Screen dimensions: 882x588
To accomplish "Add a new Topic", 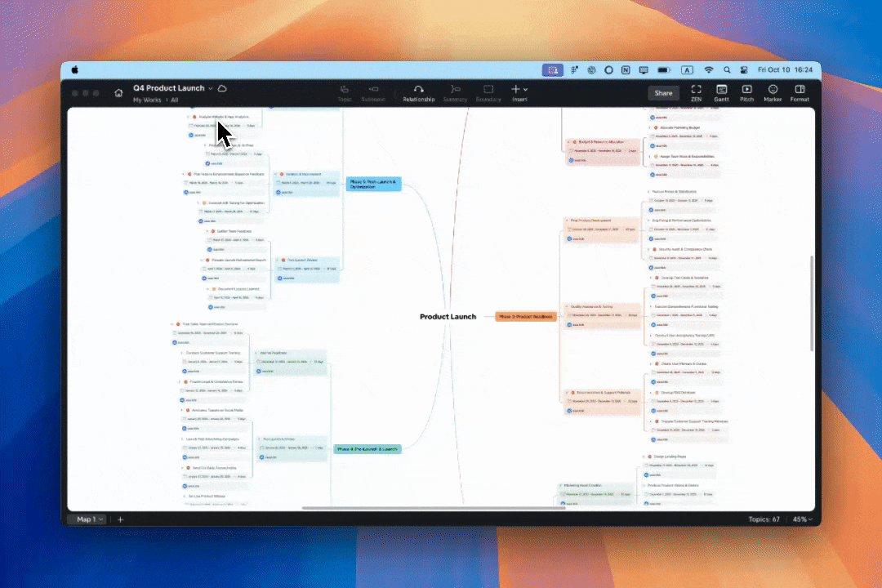I will [345, 93].
